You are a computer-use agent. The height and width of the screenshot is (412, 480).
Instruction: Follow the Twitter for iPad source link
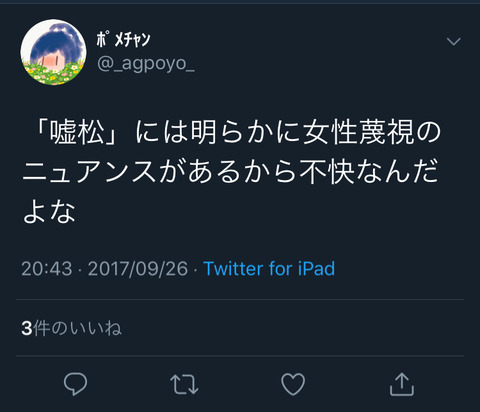[x=269, y=269]
